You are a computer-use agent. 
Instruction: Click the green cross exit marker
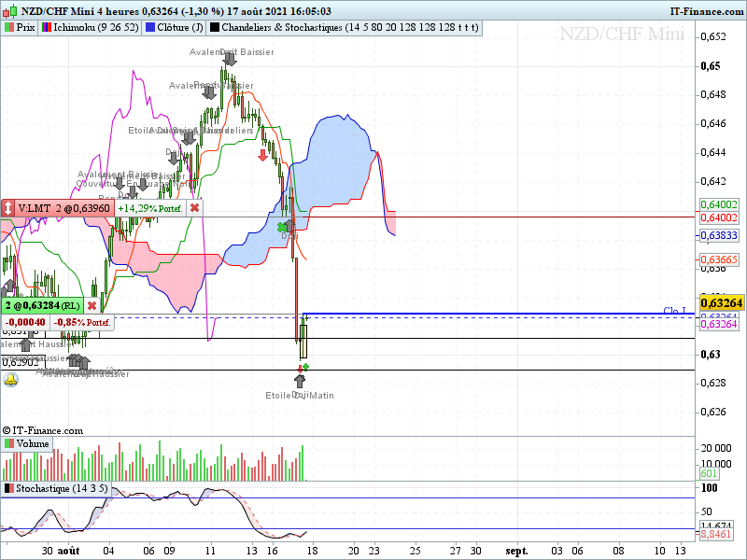pos(282,228)
